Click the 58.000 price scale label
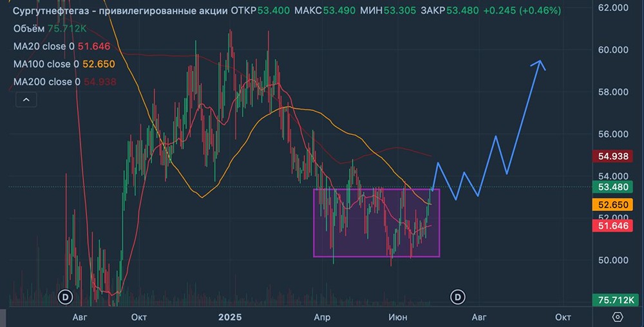Image resolution: width=644 pixels, height=327 pixels. click(x=613, y=92)
